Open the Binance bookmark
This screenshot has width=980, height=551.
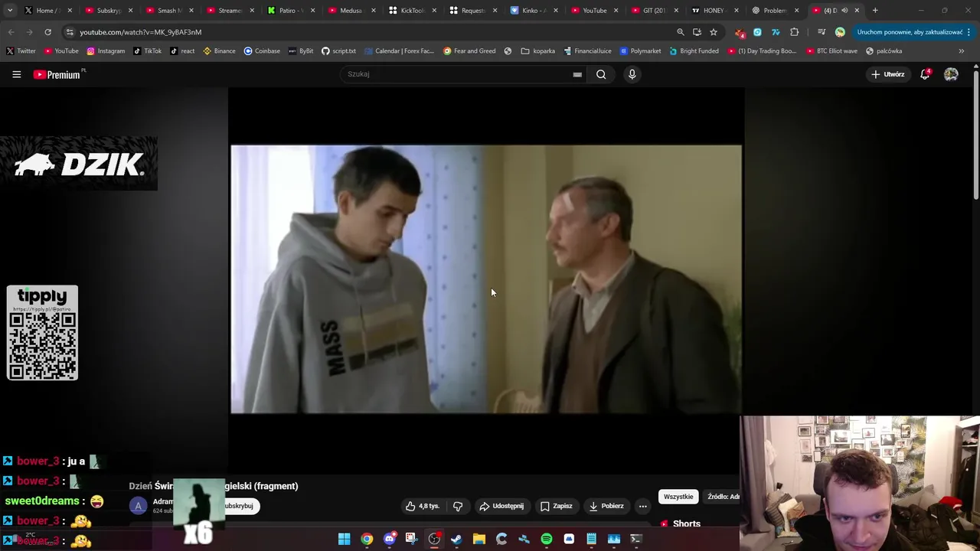point(219,51)
